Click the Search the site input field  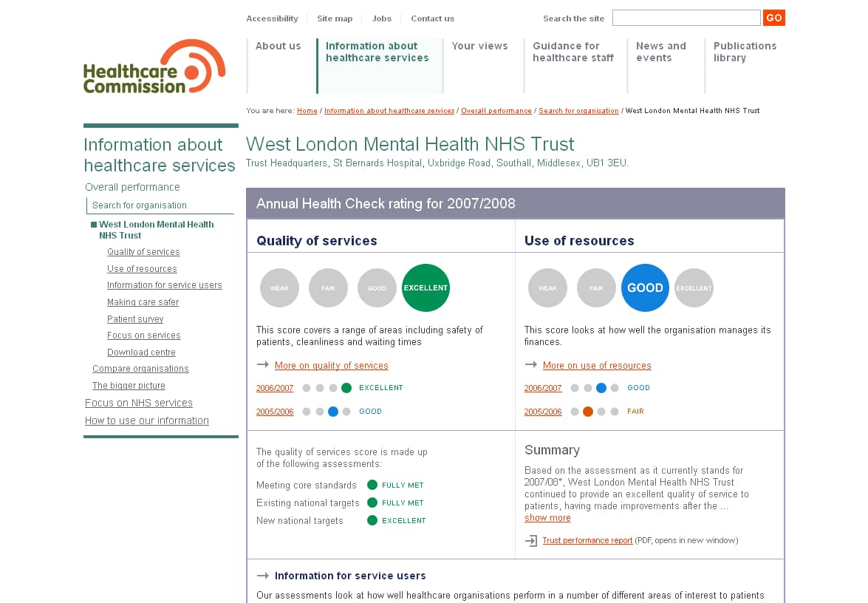[x=686, y=18]
